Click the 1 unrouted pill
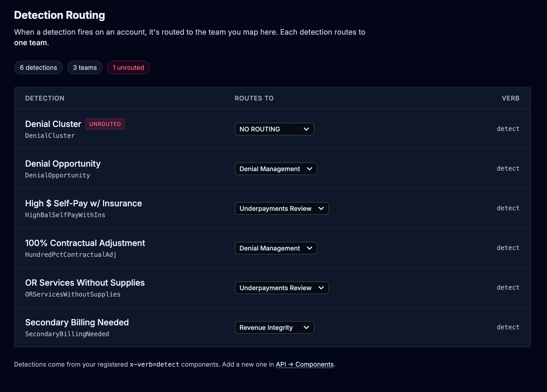Screen dimensions: 547x392 pos(128,67)
